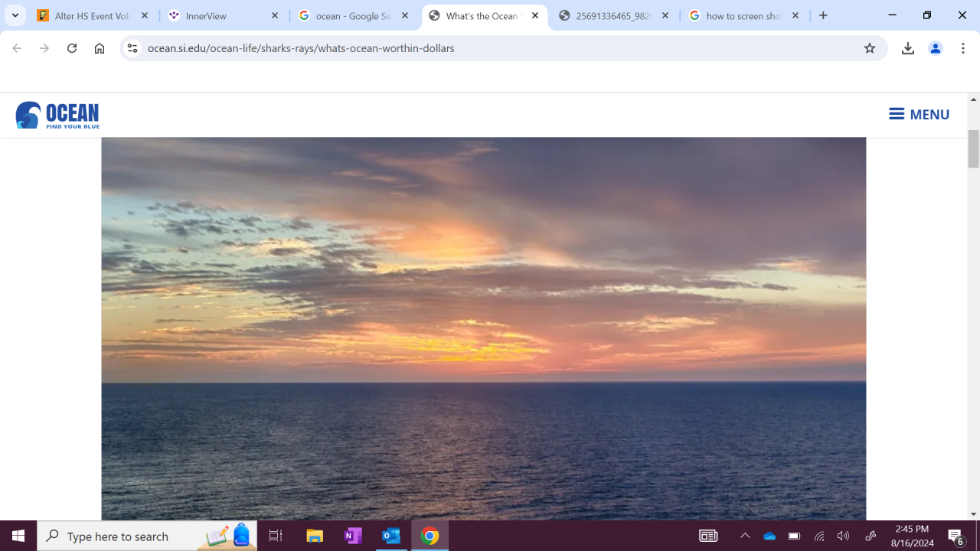The height and width of the screenshot is (551, 980).
Task: Show hidden system tray icons
Action: (745, 536)
